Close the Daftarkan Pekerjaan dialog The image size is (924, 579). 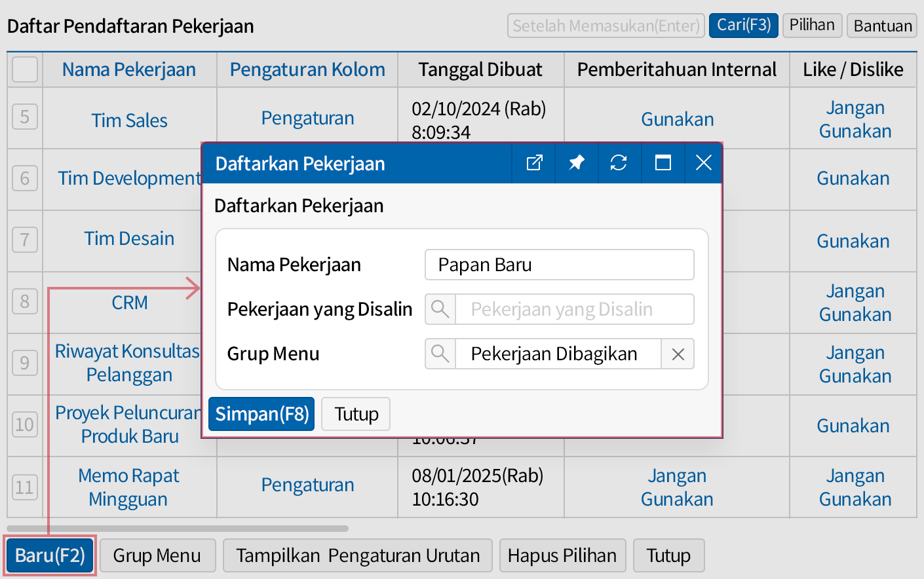coord(703,163)
